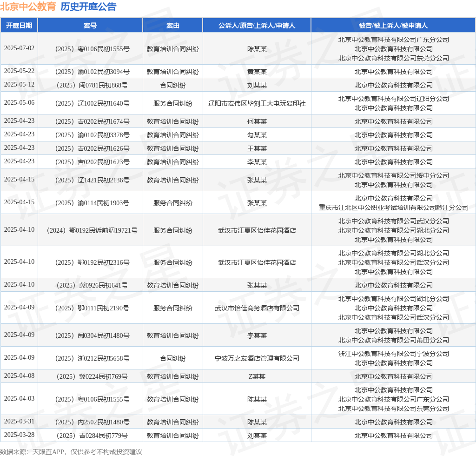Click the 历史开庭公告 heading
Viewport: 476px width, 456px height.
coord(88,7)
